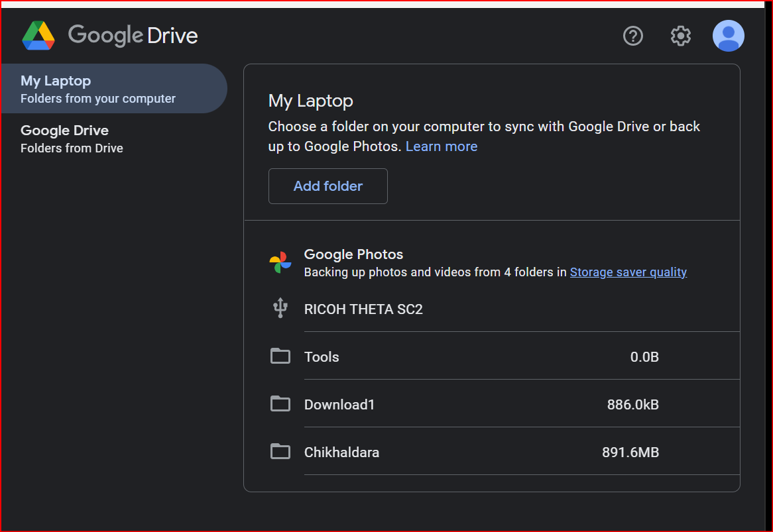Click the Google Photos heading
773x532 pixels.
coord(353,254)
